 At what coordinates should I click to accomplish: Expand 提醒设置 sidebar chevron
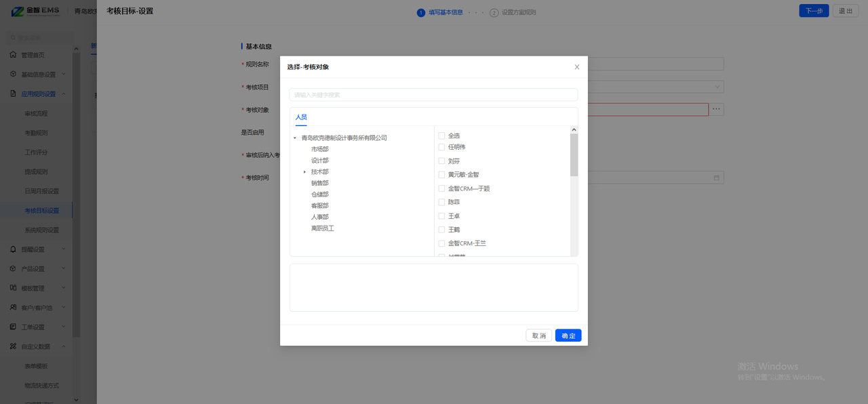(64, 249)
